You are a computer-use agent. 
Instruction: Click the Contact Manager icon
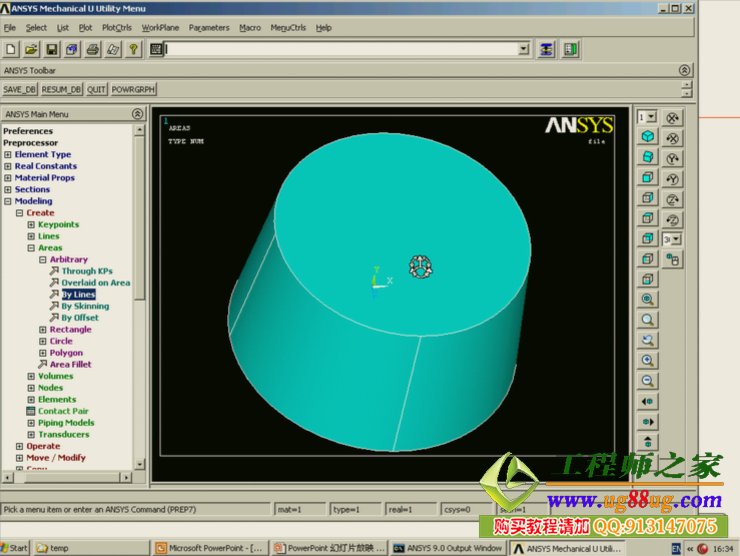570,49
